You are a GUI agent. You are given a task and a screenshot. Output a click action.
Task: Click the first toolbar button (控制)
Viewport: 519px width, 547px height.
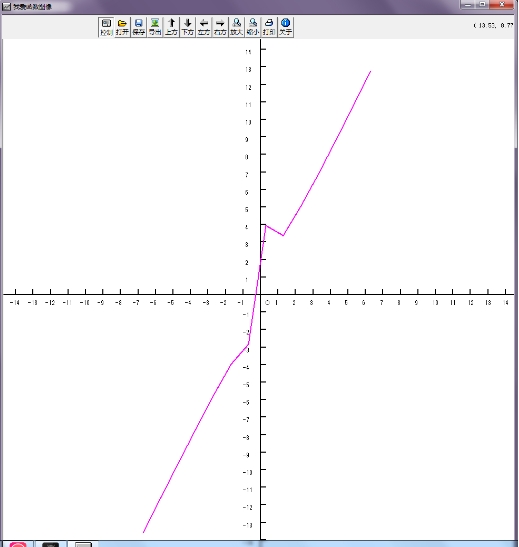[x=106, y=27]
